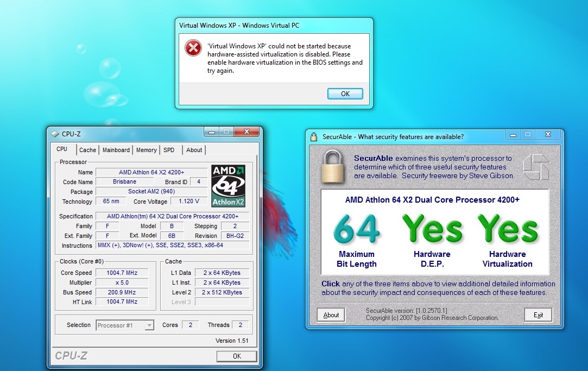Viewport: 588px width, 371px height.
Task: Click the Specification field in CPU-Z
Action: (173, 216)
